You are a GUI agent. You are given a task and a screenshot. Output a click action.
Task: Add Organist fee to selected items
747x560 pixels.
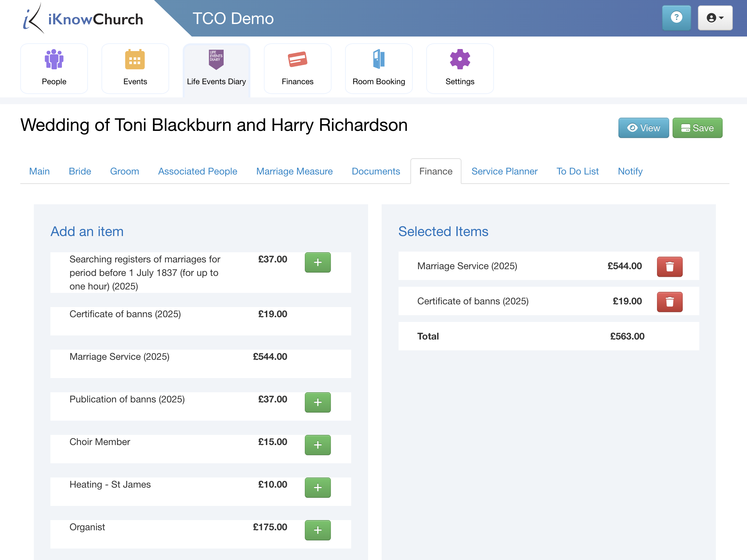click(x=318, y=530)
